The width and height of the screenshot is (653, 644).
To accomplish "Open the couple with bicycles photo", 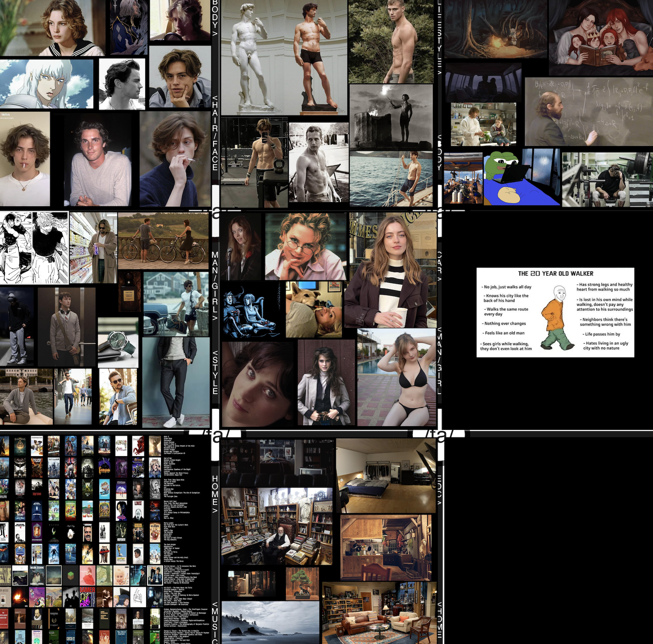I will click(163, 241).
